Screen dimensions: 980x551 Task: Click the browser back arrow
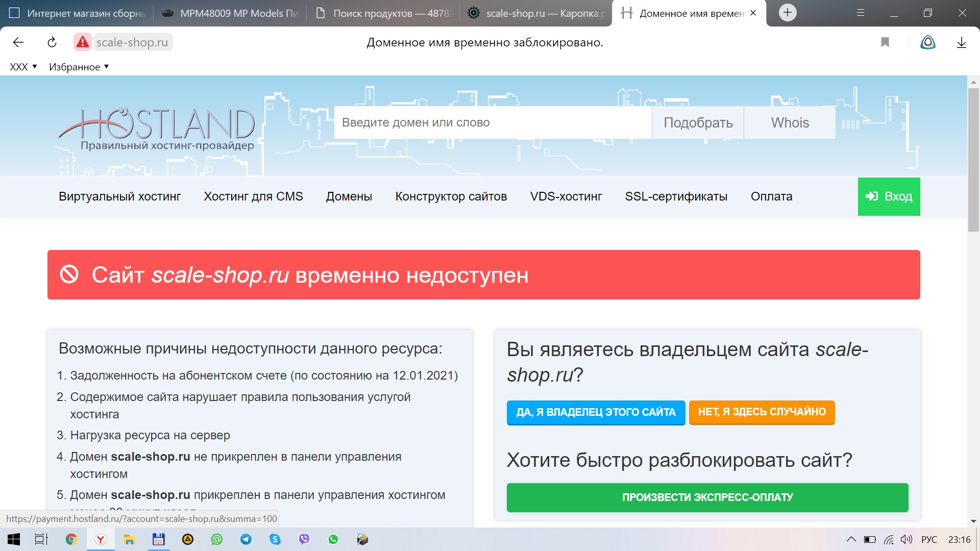pyautogui.click(x=18, y=42)
